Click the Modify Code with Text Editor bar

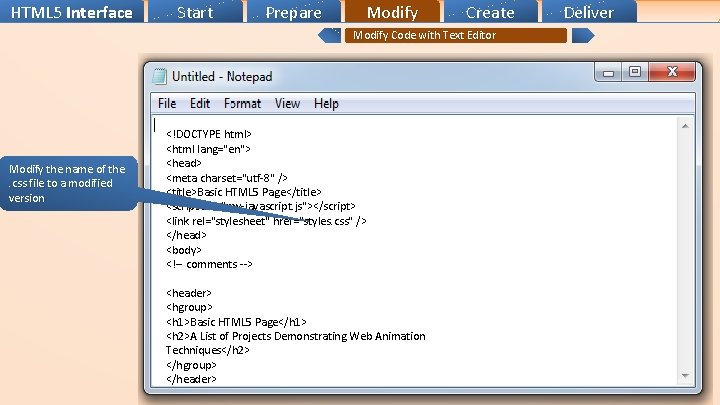click(456, 35)
